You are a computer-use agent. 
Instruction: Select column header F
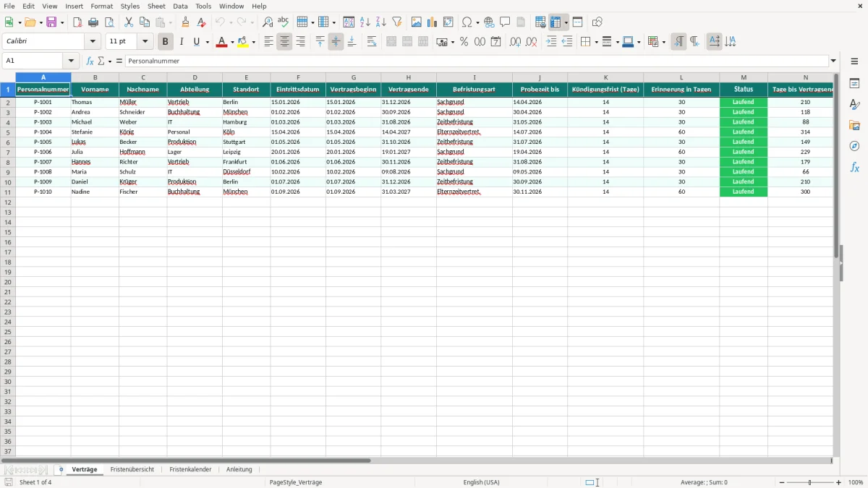298,77
